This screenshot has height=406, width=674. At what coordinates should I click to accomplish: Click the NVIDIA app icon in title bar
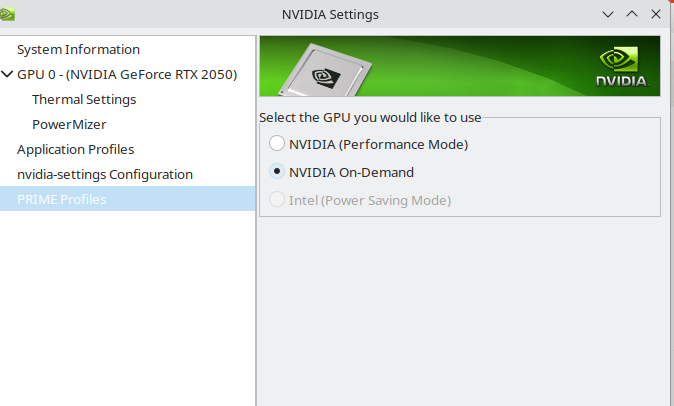(x=8, y=13)
